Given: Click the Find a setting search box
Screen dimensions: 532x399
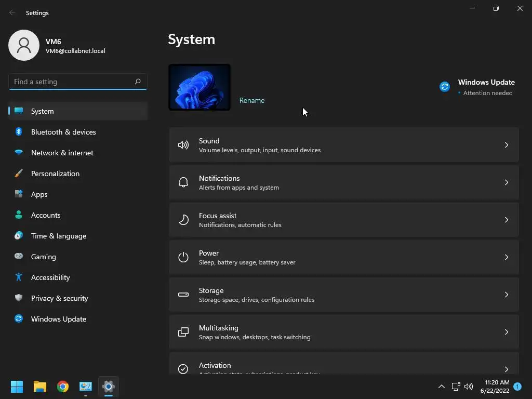Looking at the screenshot, I should coord(78,82).
